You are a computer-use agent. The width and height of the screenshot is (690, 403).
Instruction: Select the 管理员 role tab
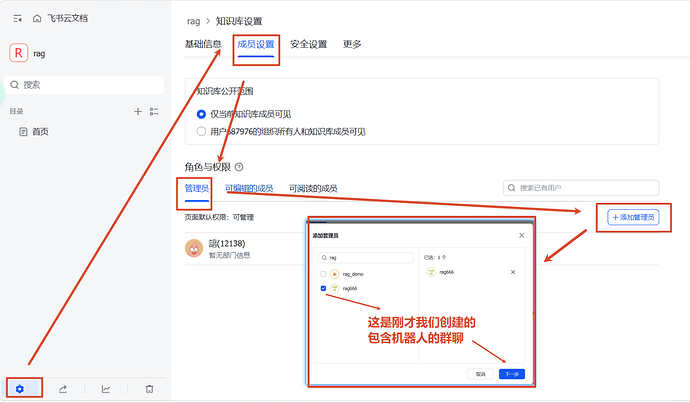click(197, 188)
